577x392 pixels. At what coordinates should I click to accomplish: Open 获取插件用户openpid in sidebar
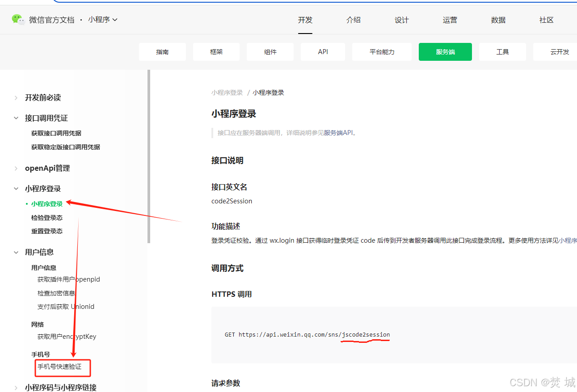click(69, 279)
